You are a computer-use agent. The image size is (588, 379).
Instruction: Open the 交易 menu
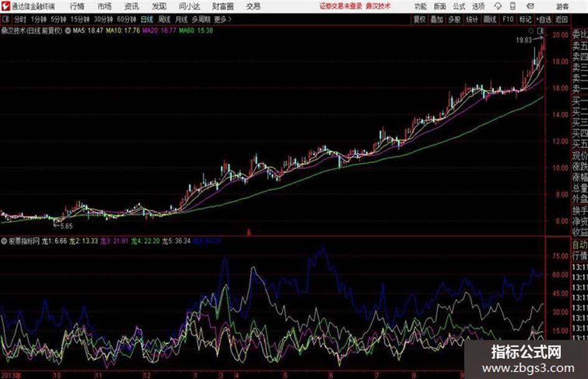click(x=253, y=6)
